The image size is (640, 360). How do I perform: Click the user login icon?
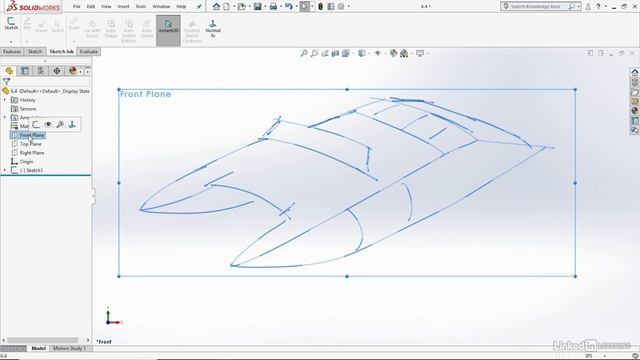pyautogui.click(x=588, y=7)
